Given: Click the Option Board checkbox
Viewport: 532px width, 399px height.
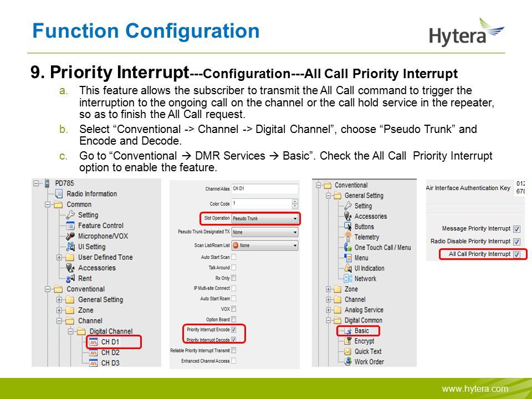Looking at the screenshot, I should point(233,319).
